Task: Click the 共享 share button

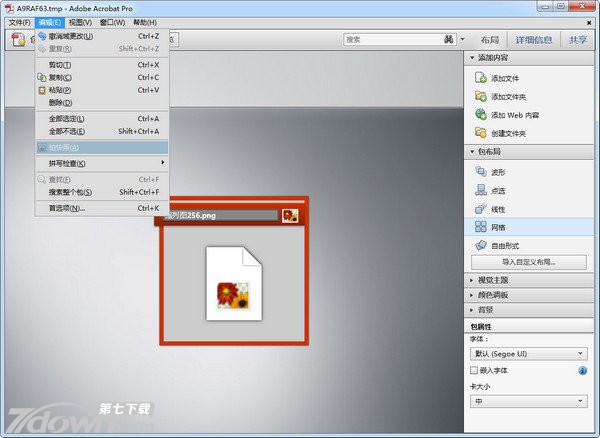Action: 578,40
